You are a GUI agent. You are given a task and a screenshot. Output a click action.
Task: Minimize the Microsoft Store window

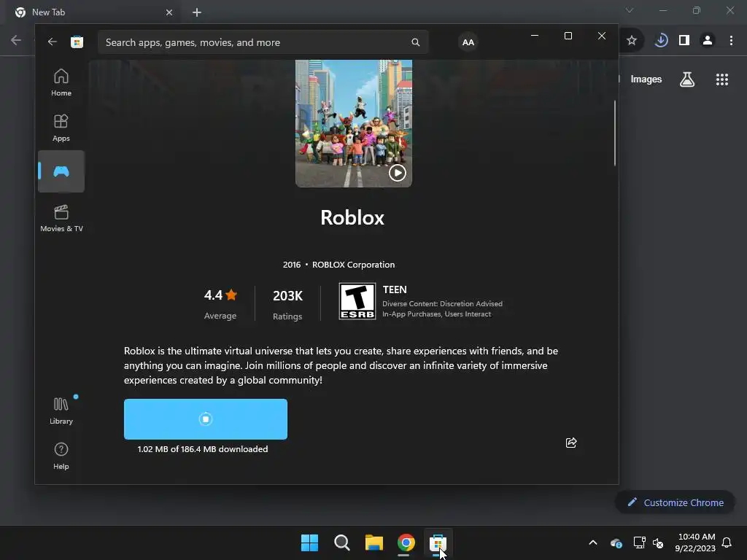pyautogui.click(x=535, y=36)
